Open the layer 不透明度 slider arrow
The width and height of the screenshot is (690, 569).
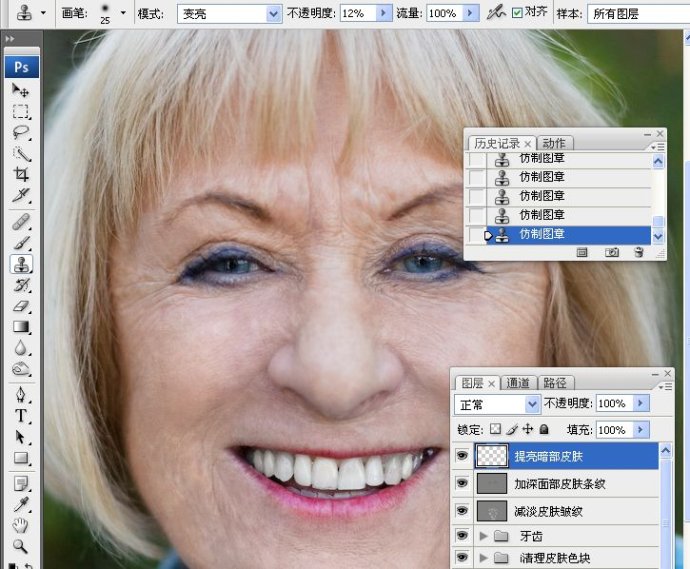[x=641, y=403]
